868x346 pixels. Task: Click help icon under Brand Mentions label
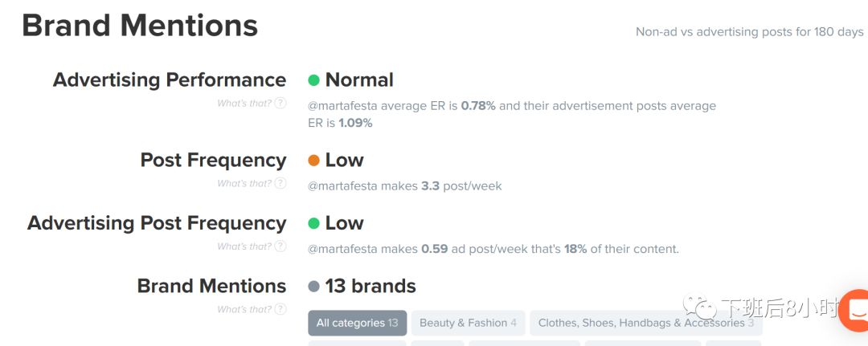(x=280, y=309)
